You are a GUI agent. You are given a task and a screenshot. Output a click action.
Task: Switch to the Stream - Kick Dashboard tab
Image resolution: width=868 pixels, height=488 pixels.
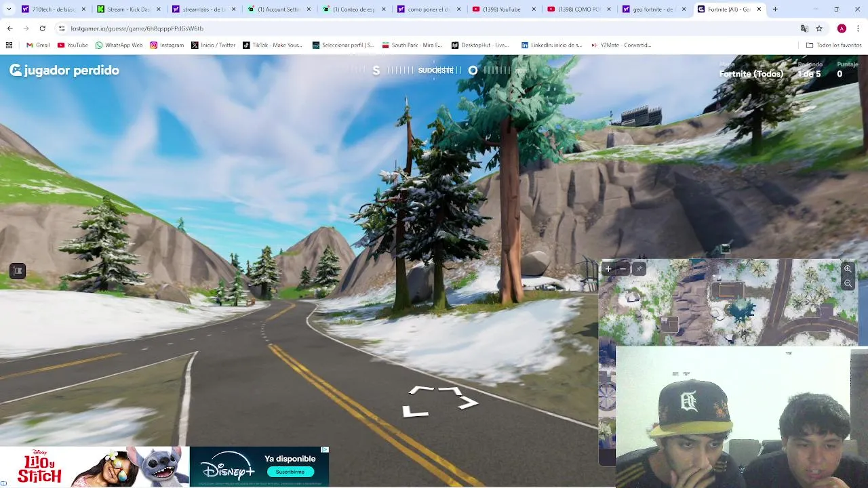127,9
